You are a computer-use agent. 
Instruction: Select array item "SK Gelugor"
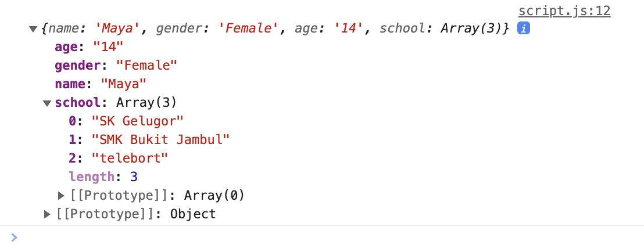coord(138,121)
